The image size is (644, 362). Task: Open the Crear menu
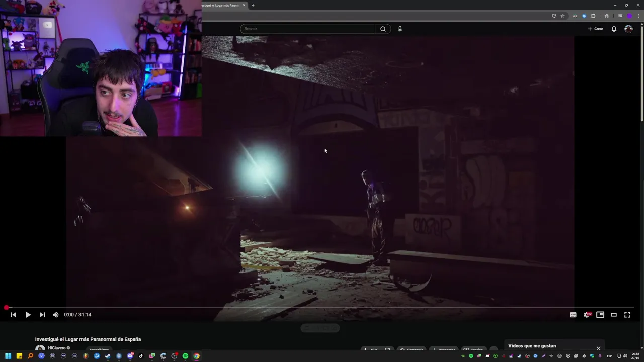(595, 29)
